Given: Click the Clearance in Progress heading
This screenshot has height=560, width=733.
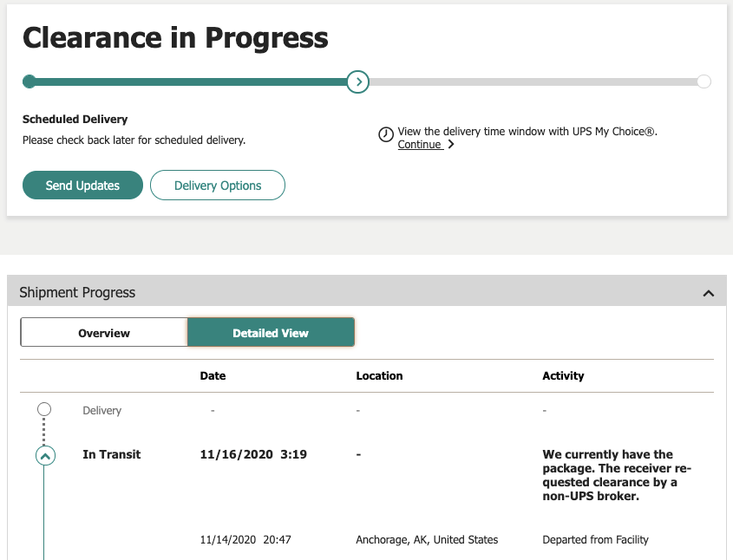Looking at the screenshot, I should pyautogui.click(x=175, y=38).
